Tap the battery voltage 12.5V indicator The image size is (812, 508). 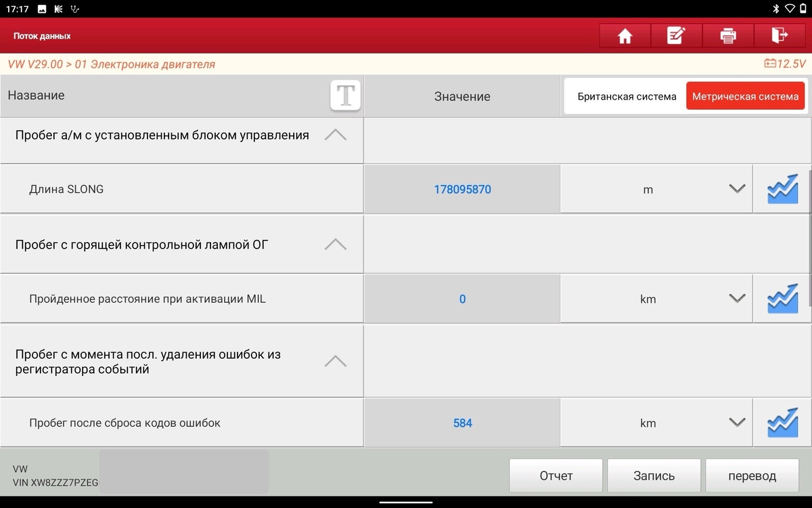point(785,64)
